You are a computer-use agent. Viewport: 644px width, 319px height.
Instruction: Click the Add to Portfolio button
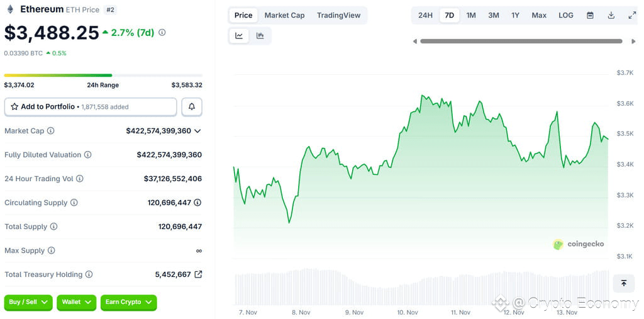(91, 107)
